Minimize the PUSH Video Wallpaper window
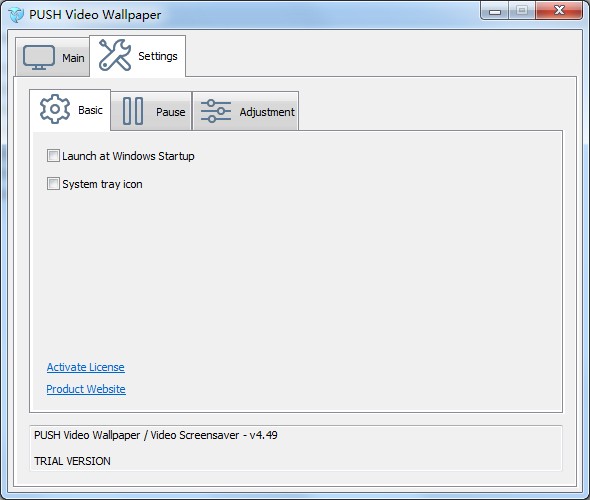Viewport: 590px width, 500px height. point(495,11)
